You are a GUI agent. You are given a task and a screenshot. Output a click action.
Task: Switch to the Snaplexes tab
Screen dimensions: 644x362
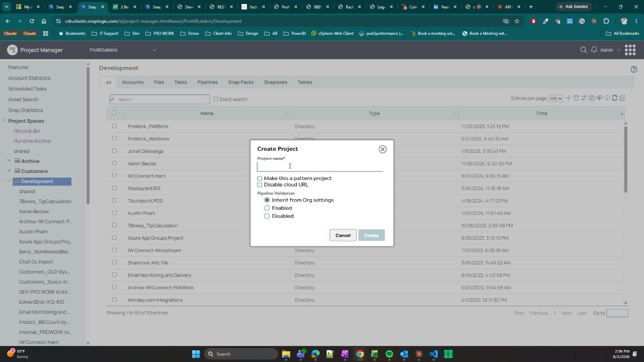276,82
